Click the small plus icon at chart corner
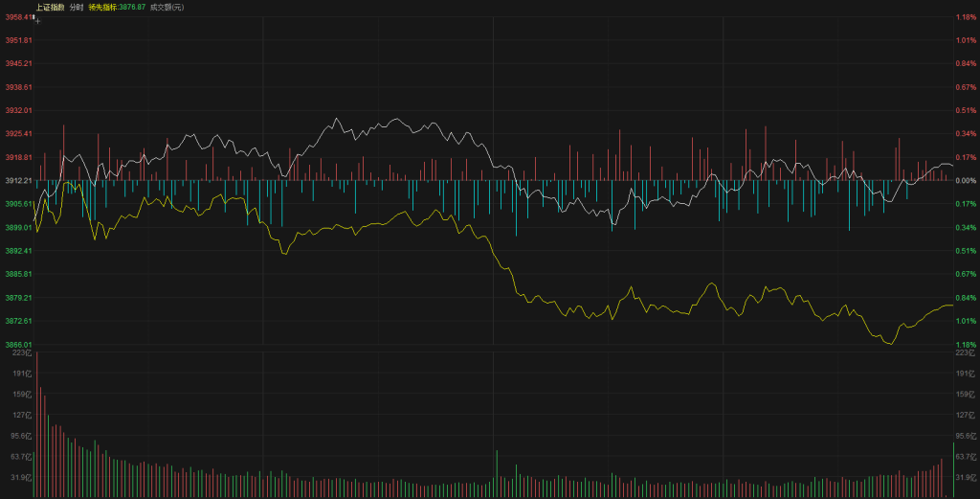The image size is (980, 499). (37, 19)
